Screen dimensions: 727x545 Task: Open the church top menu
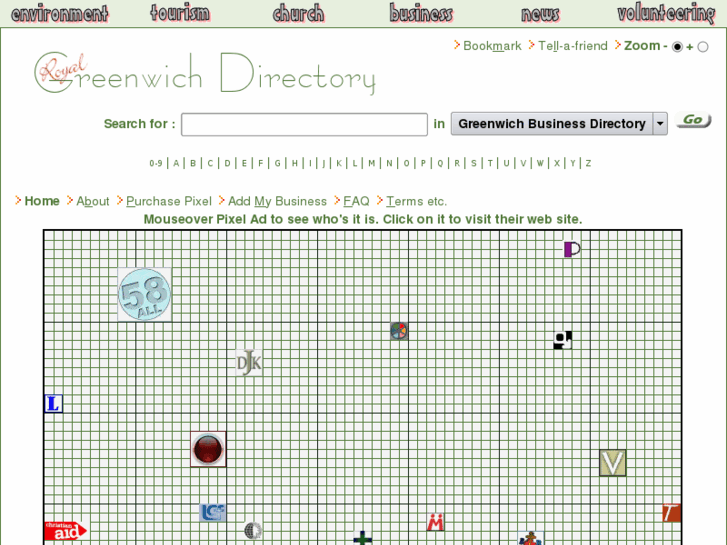(299, 13)
